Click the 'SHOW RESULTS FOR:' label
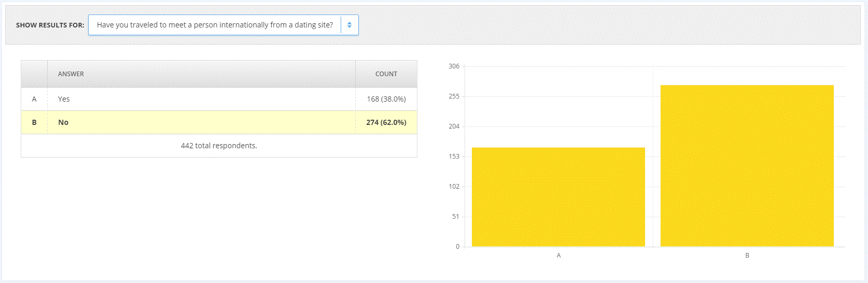Screen dimensions: 868x283 [x=50, y=25]
